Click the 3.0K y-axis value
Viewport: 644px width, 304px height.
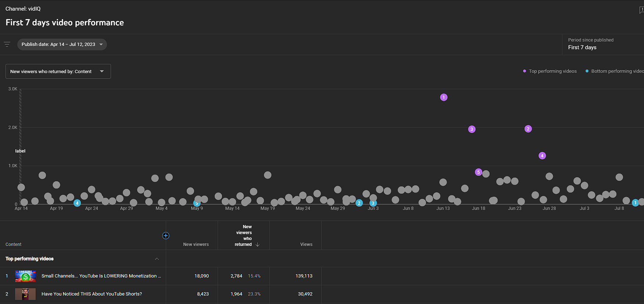(13, 89)
